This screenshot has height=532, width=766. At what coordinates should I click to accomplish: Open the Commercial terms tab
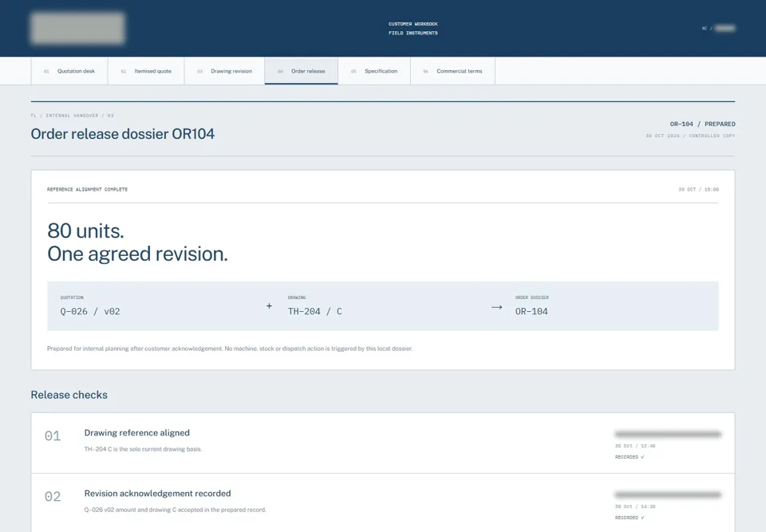(453, 71)
